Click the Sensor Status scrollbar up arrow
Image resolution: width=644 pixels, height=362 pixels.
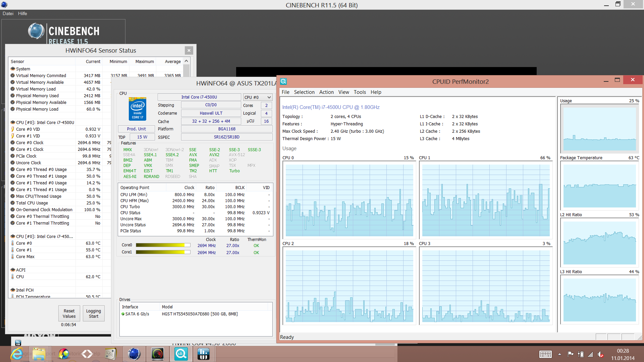click(186, 61)
